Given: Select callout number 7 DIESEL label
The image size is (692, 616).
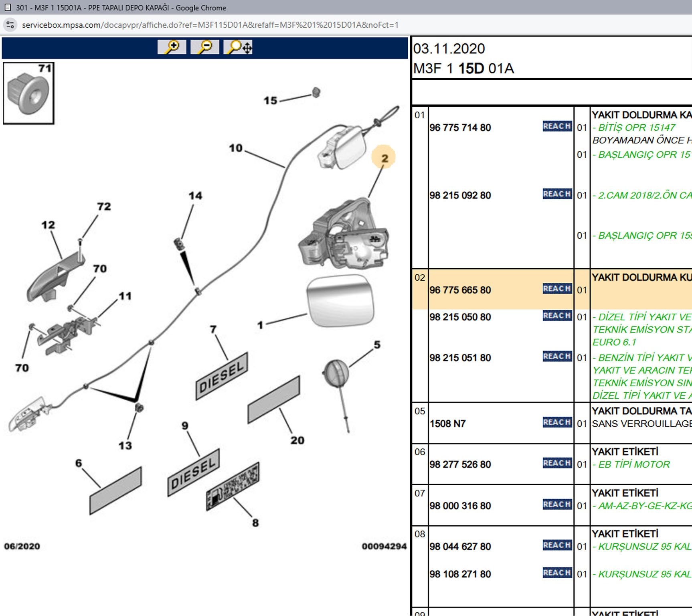Looking at the screenshot, I should pos(213,329).
